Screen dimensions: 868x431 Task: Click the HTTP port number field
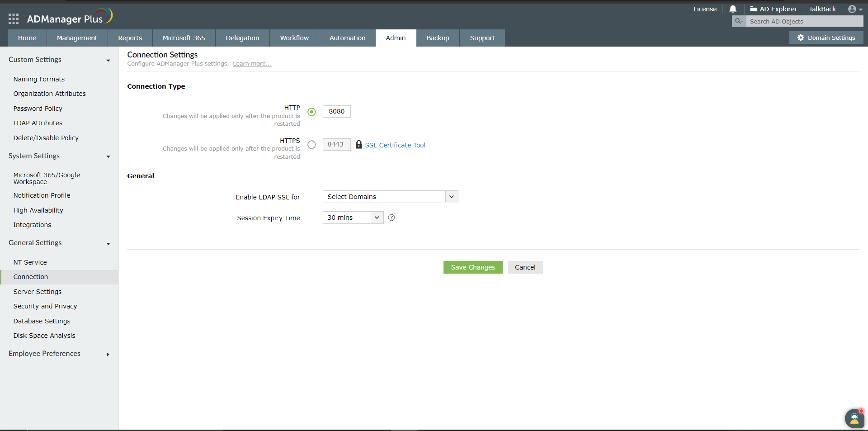click(336, 111)
